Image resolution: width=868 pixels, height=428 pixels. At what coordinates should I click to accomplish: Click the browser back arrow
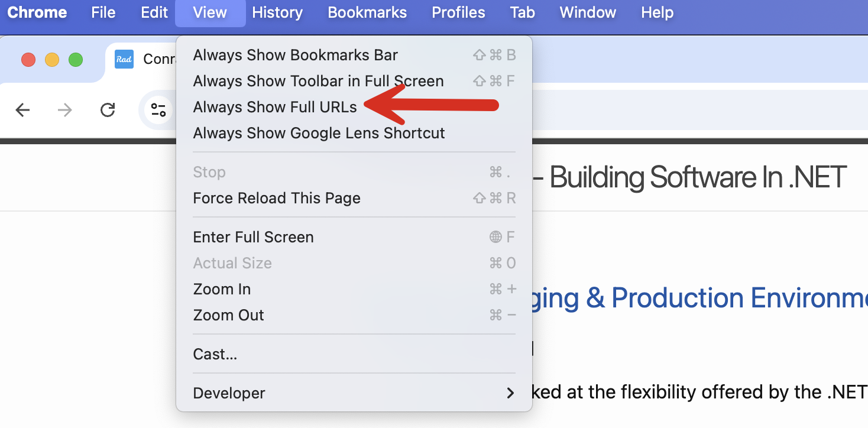[22, 110]
